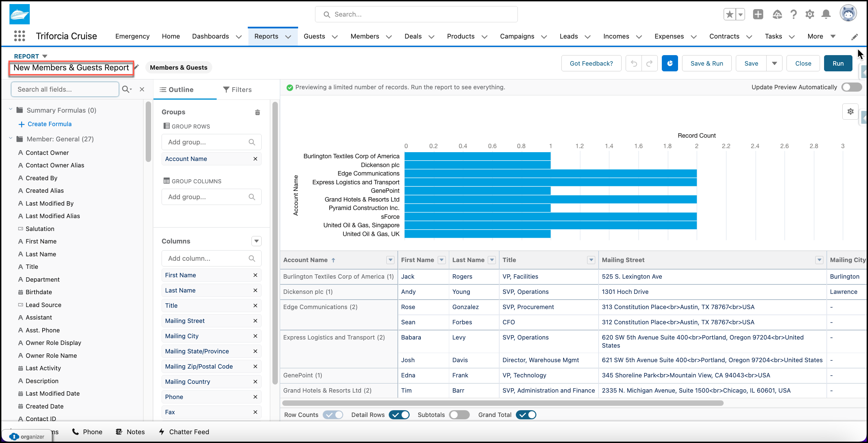Image resolution: width=868 pixels, height=443 pixels.
Task: Click the Search all fields input
Action: (x=65, y=89)
